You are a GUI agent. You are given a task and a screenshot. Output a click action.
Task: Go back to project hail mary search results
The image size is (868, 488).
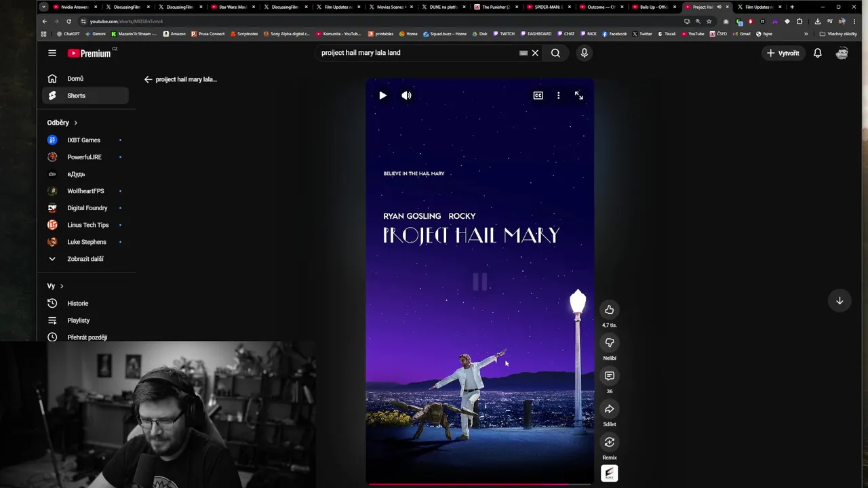pos(148,79)
